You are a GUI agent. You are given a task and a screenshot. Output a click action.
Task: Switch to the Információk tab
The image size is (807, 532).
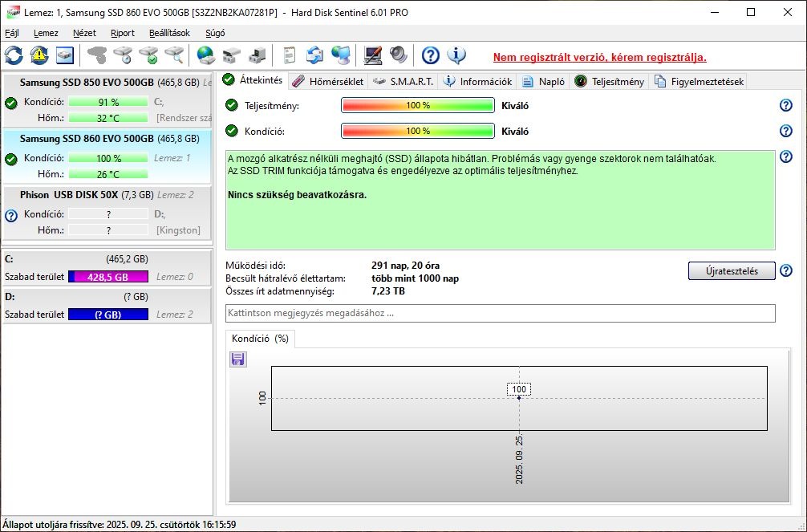(477, 81)
